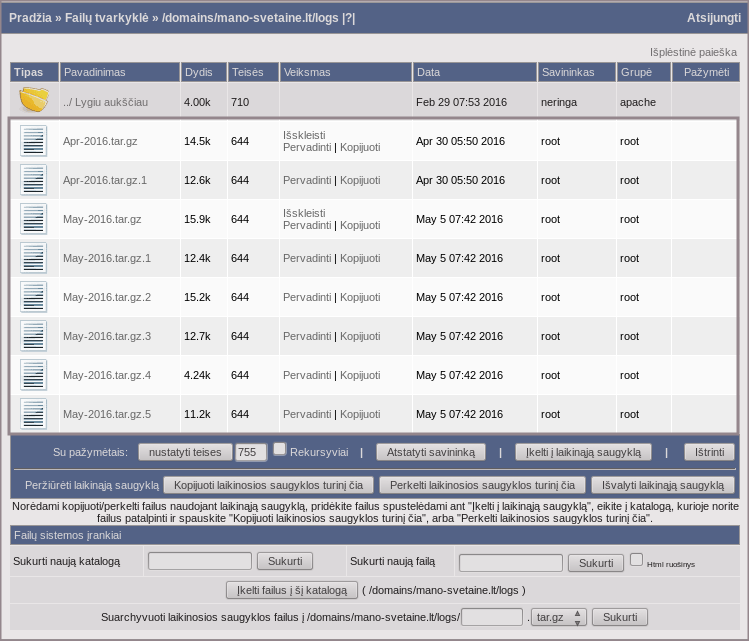Focus the new catalog name field
749x641 pixels.
(200, 562)
